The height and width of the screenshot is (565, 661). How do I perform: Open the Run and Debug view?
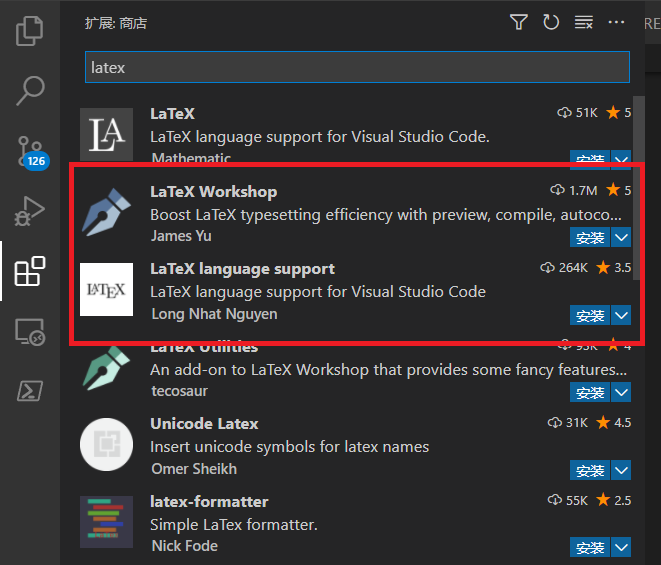(30, 211)
